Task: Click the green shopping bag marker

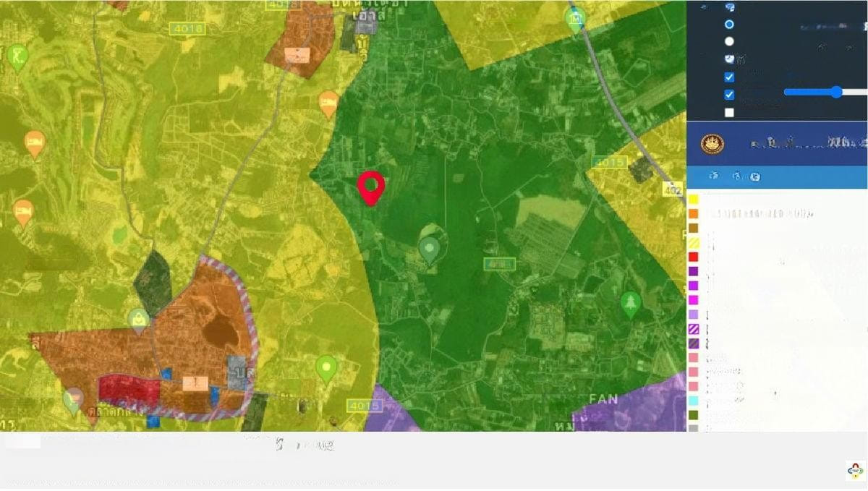Action: click(138, 320)
